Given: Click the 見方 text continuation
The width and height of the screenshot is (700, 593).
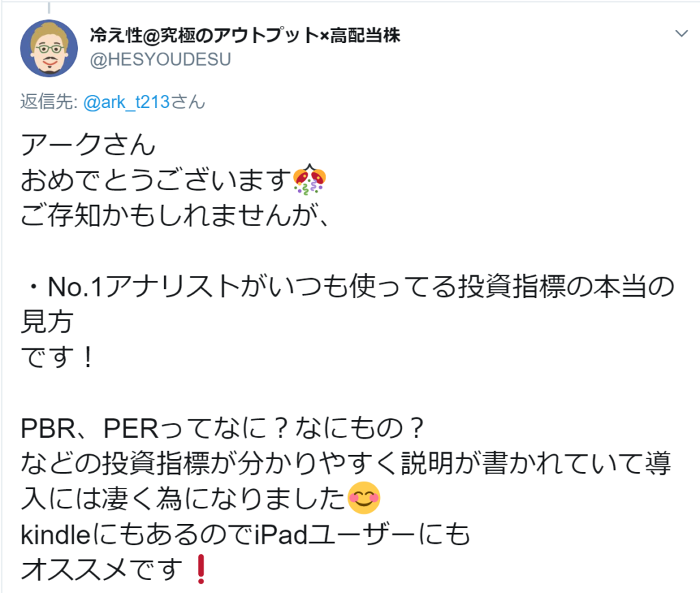Looking at the screenshot, I should (47, 322).
